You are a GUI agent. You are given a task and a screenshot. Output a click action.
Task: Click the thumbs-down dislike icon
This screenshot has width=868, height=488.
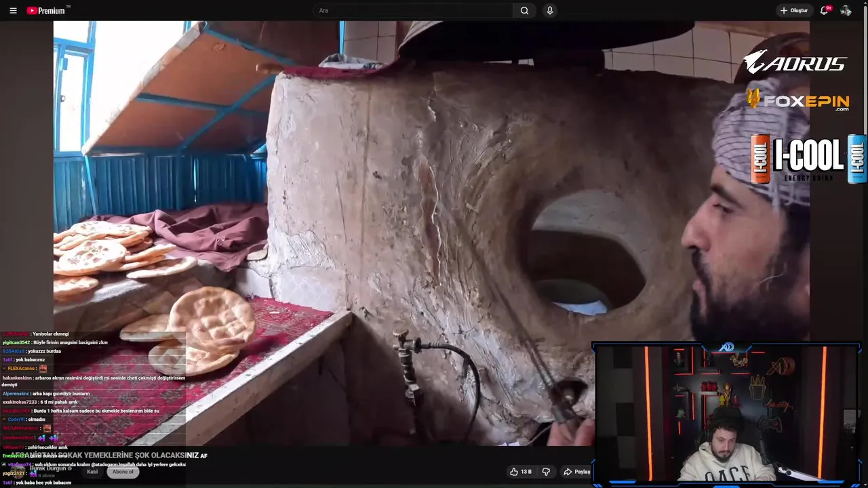(546, 472)
